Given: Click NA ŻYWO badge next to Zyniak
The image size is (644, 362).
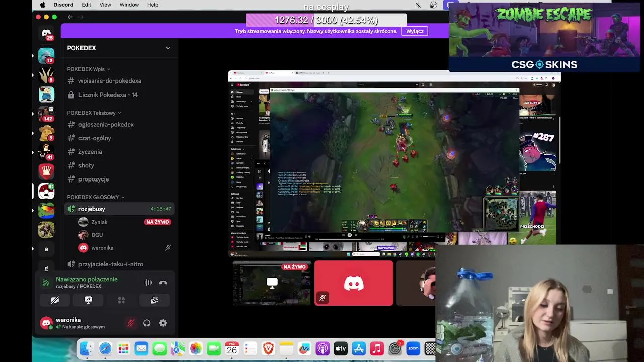Looking at the screenshot, I should [157, 222].
